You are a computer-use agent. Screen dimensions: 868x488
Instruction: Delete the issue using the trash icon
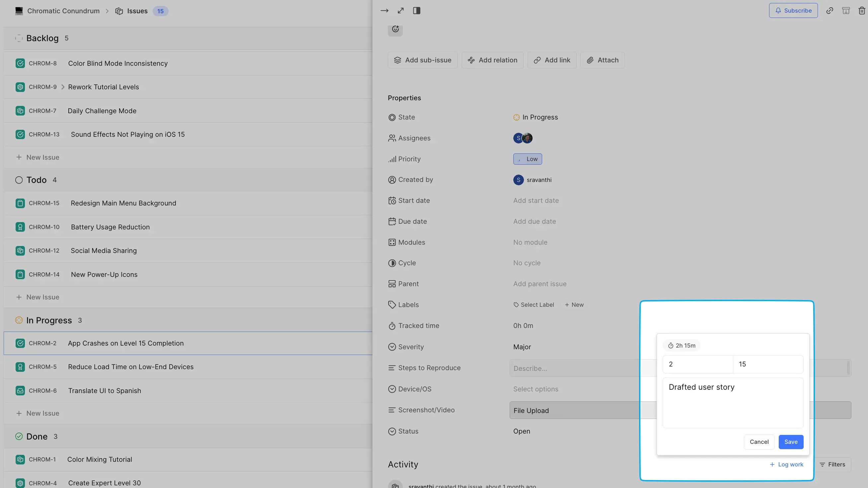861,10
